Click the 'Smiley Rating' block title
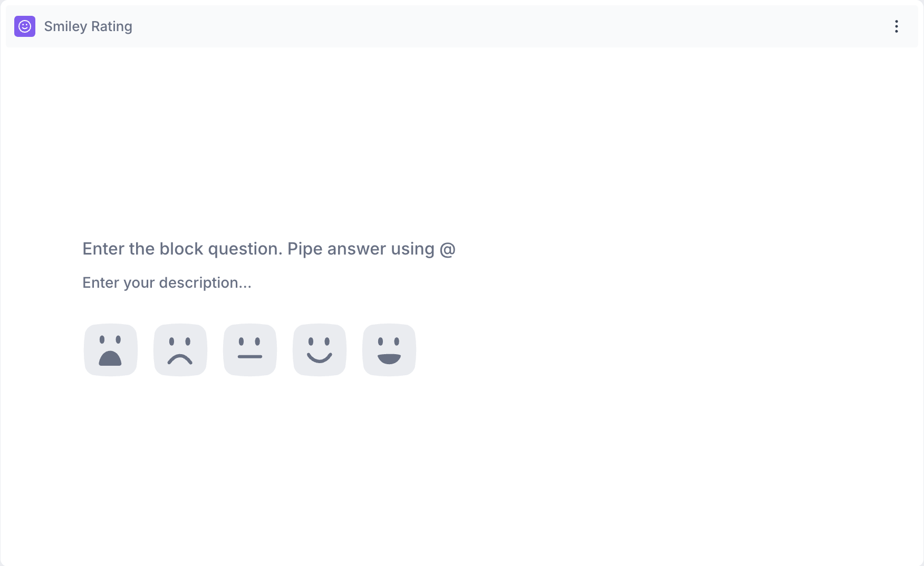Viewport: 924px width, 566px height. click(x=88, y=26)
